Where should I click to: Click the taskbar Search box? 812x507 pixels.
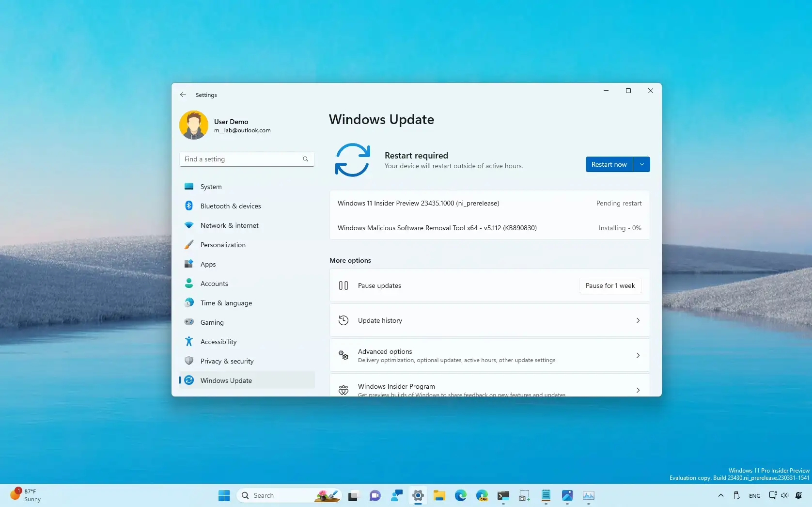pos(289,495)
